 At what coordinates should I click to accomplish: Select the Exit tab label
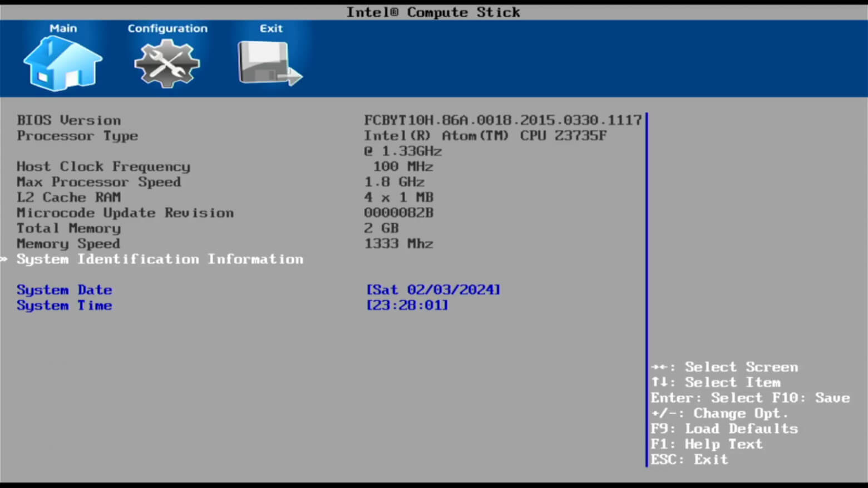tap(271, 28)
